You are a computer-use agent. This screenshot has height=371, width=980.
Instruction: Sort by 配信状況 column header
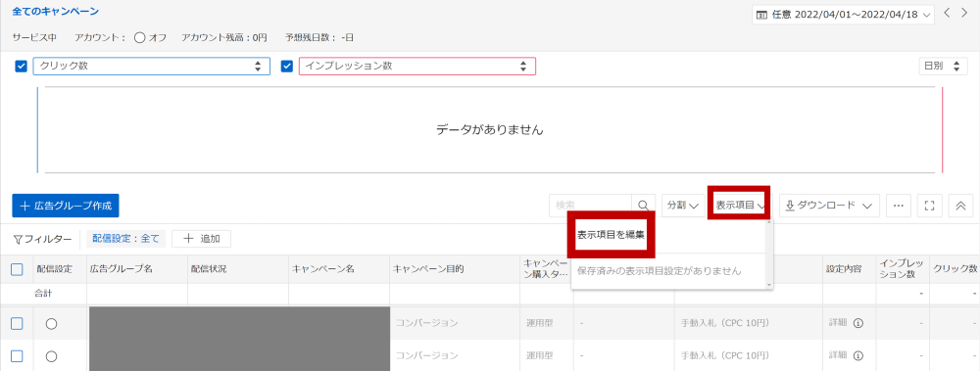(x=209, y=269)
